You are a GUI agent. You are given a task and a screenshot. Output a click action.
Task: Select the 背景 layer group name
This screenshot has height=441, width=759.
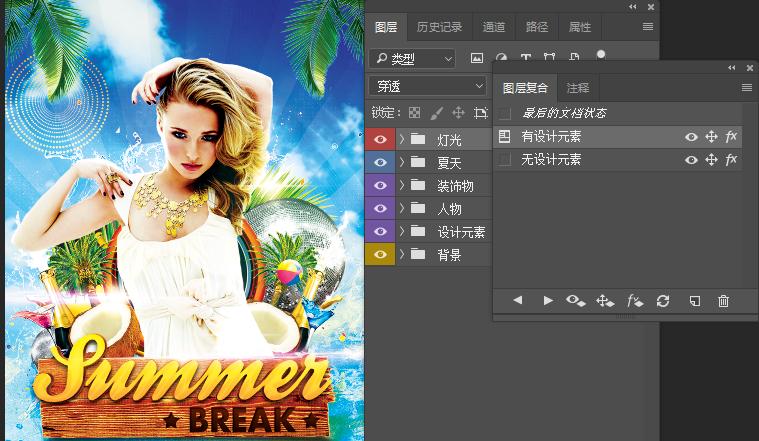pyautogui.click(x=449, y=255)
